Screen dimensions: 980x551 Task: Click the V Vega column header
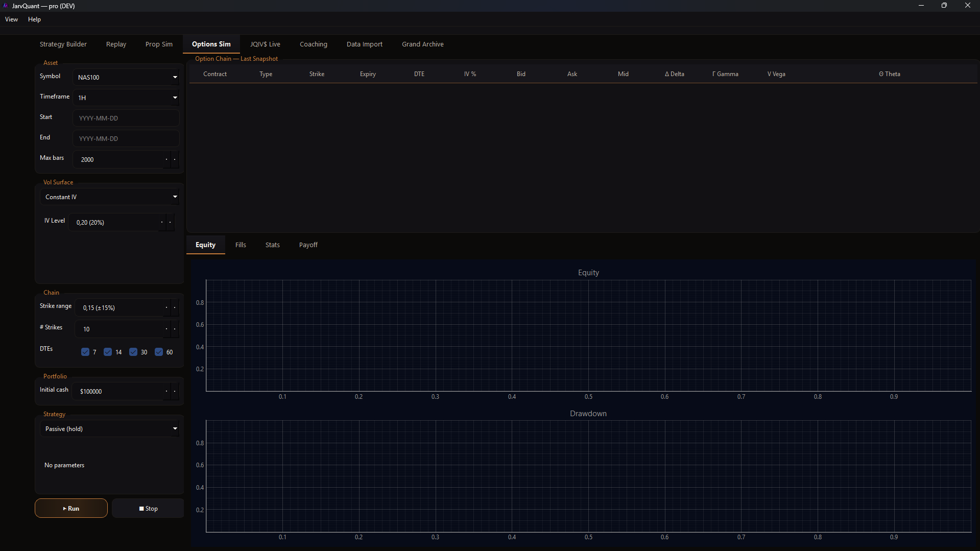777,74
